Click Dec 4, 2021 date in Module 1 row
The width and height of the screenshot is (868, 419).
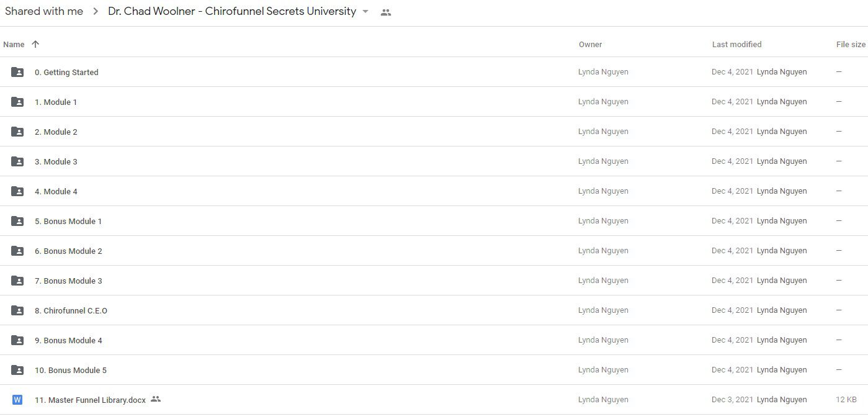(x=732, y=102)
